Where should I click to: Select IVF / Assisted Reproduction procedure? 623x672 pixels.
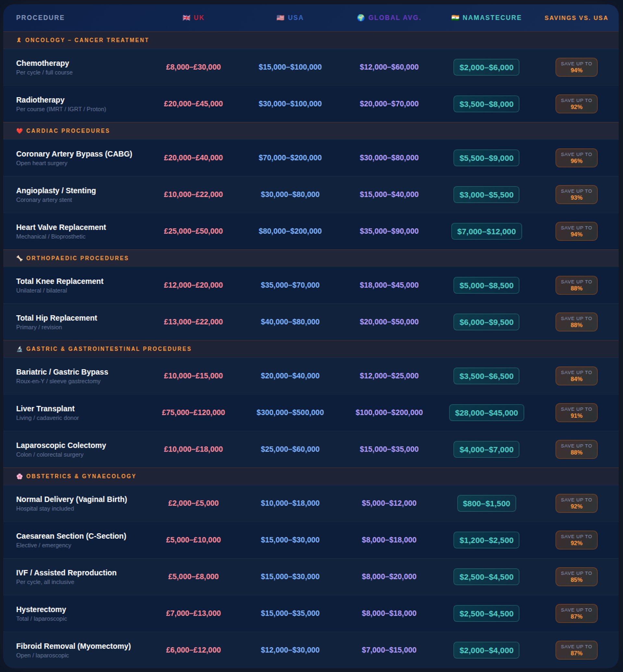click(67, 573)
